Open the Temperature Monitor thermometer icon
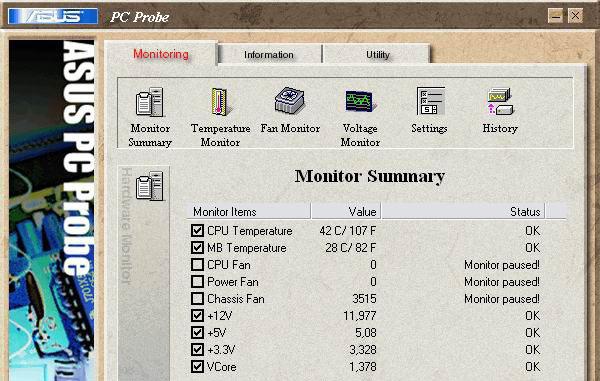600x381 pixels. coord(220,102)
